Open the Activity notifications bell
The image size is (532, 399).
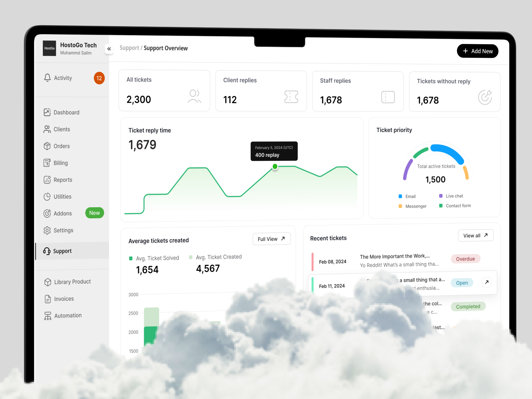click(x=47, y=77)
